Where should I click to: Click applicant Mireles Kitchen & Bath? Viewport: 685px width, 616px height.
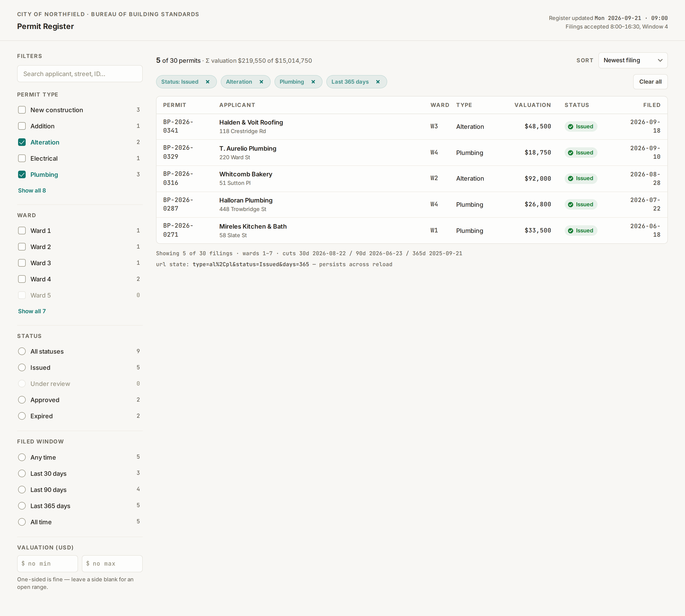253,226
